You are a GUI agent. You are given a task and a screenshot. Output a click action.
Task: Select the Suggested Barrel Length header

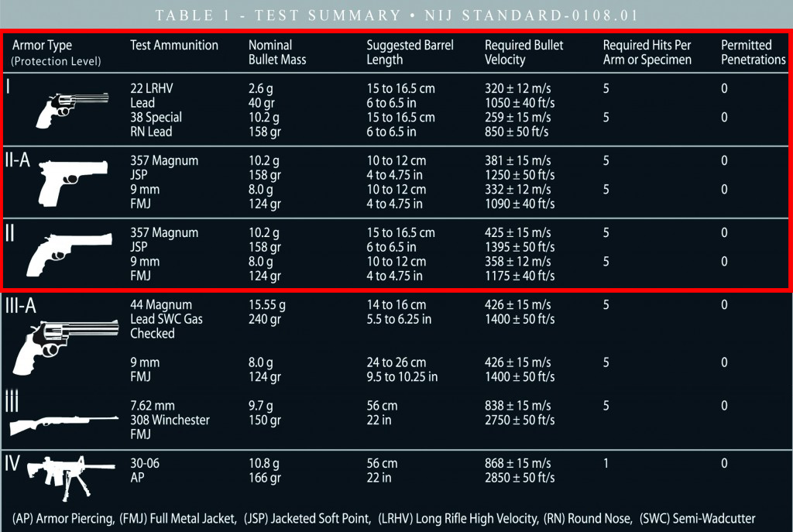click(410, 52)
